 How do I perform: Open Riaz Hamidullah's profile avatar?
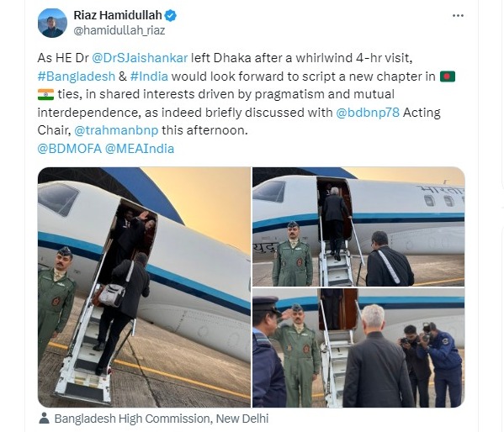[52, 23]
